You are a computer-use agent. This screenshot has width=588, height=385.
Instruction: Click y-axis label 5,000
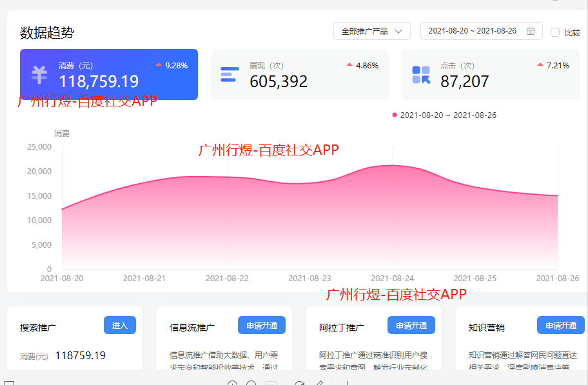[x=41, y=244]
